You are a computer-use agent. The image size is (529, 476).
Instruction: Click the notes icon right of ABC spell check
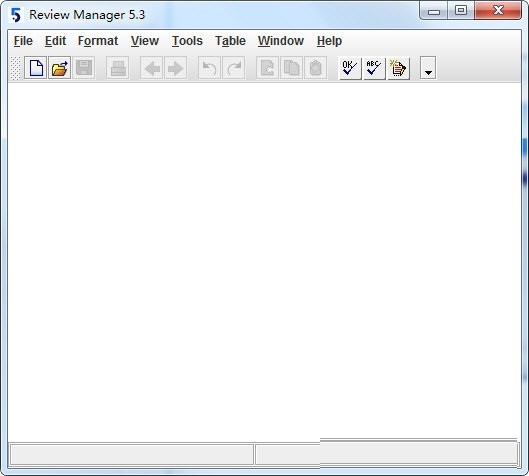tap(398, 68)
